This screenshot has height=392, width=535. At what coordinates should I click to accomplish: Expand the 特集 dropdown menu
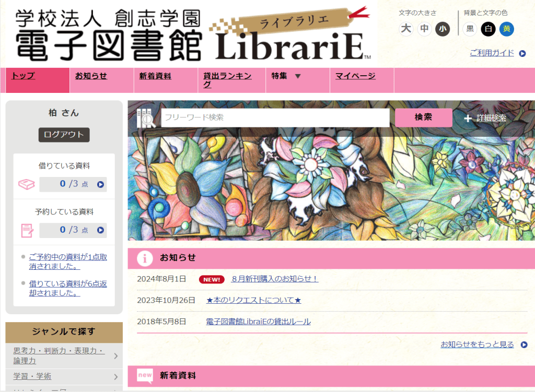pos(298,76)
